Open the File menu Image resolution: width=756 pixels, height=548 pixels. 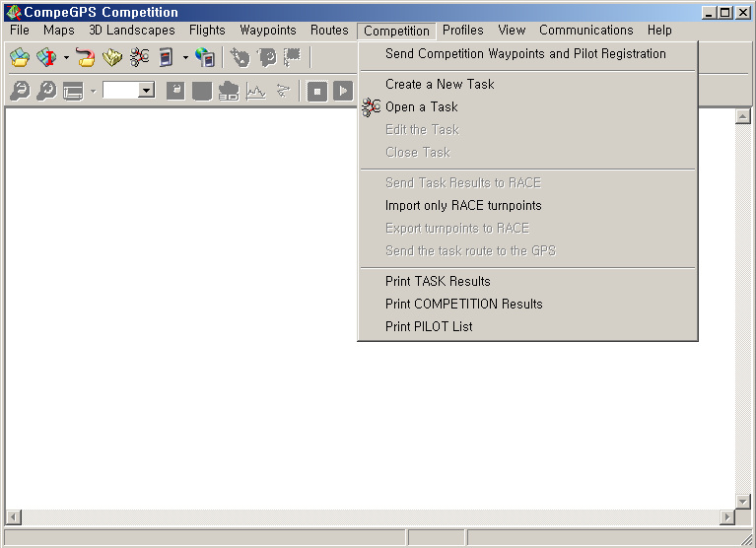[x=20, y=31]
